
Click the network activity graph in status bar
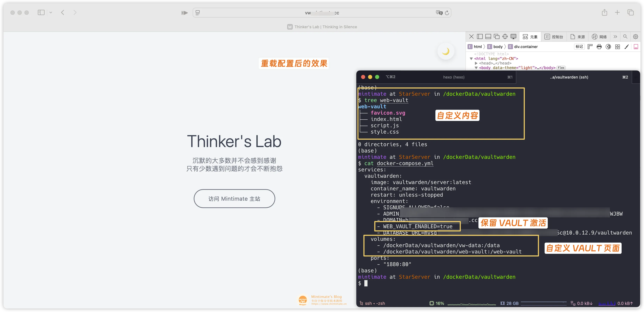(607, 303)
